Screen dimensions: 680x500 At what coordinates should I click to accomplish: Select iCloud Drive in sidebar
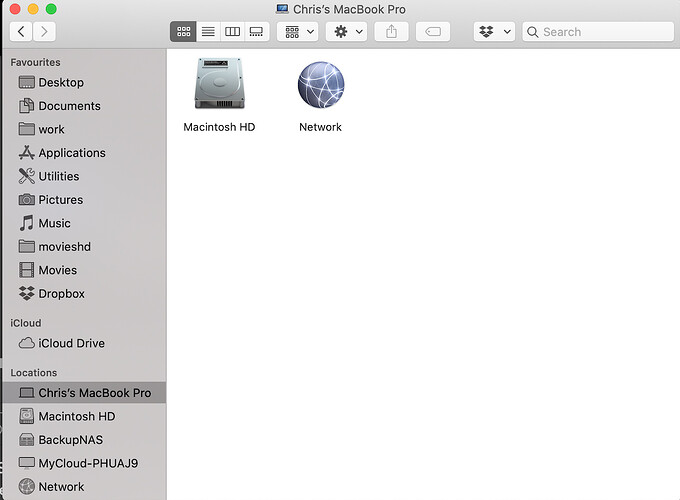71,343
